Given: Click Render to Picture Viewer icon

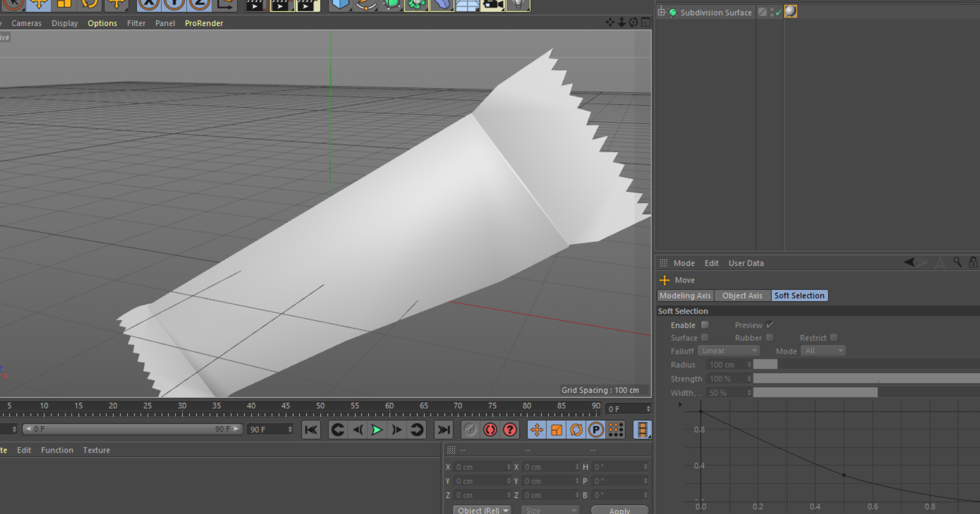Looking at the screenshot, I should click(x=282, y=5).
